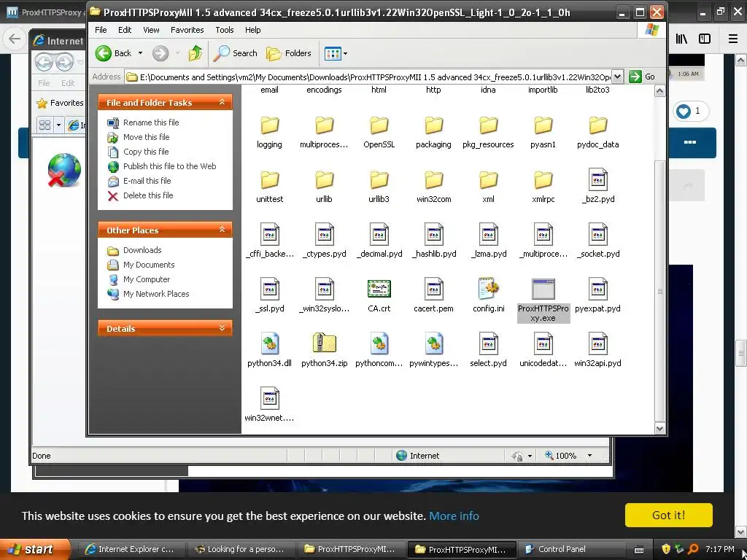Open the address bar dropdown
Screen dimensions: 747x560
(x=617, y=77)
